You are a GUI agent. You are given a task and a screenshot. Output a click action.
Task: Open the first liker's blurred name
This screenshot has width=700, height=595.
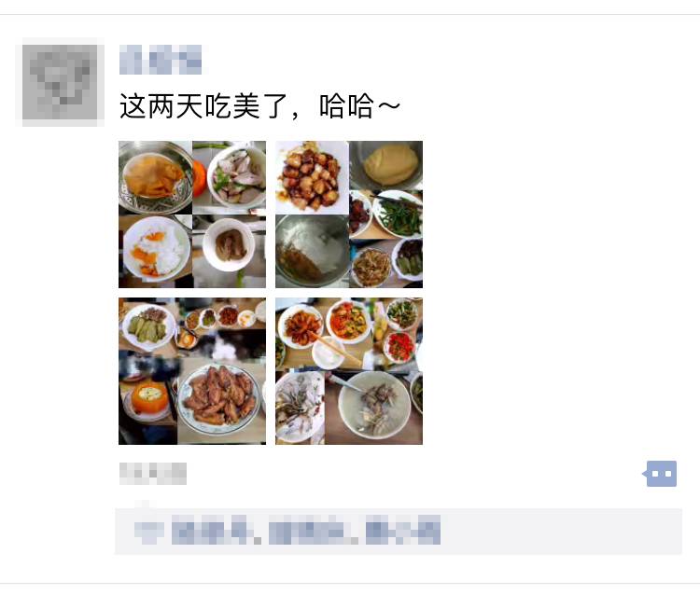pos(210,530)
